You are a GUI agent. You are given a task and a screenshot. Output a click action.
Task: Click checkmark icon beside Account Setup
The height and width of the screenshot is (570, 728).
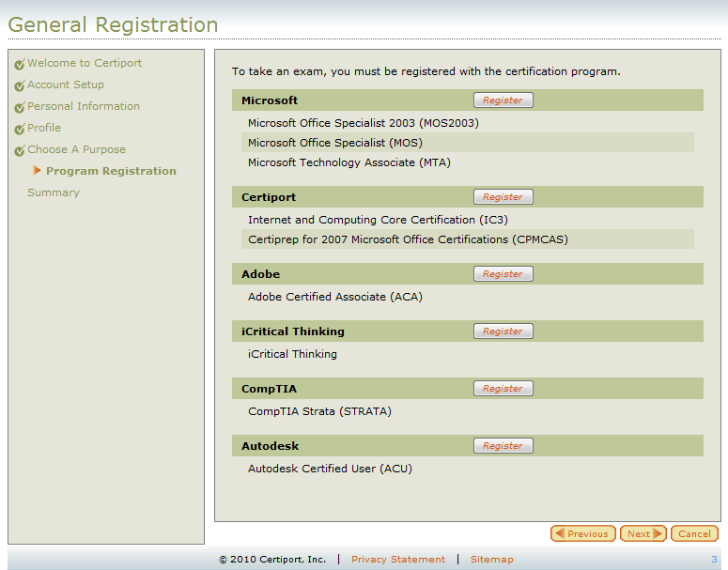tap(20, 85)
